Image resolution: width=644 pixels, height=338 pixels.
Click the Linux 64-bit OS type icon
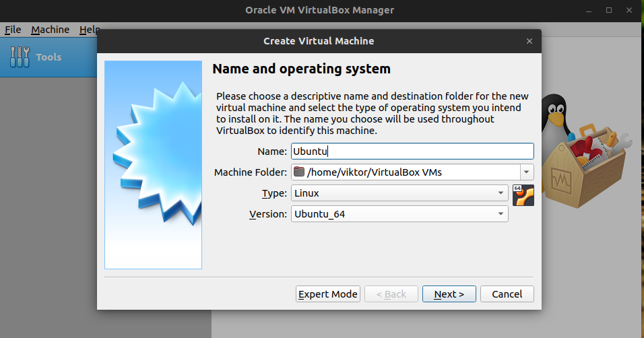pyautogui.click(x=523, y=195)
